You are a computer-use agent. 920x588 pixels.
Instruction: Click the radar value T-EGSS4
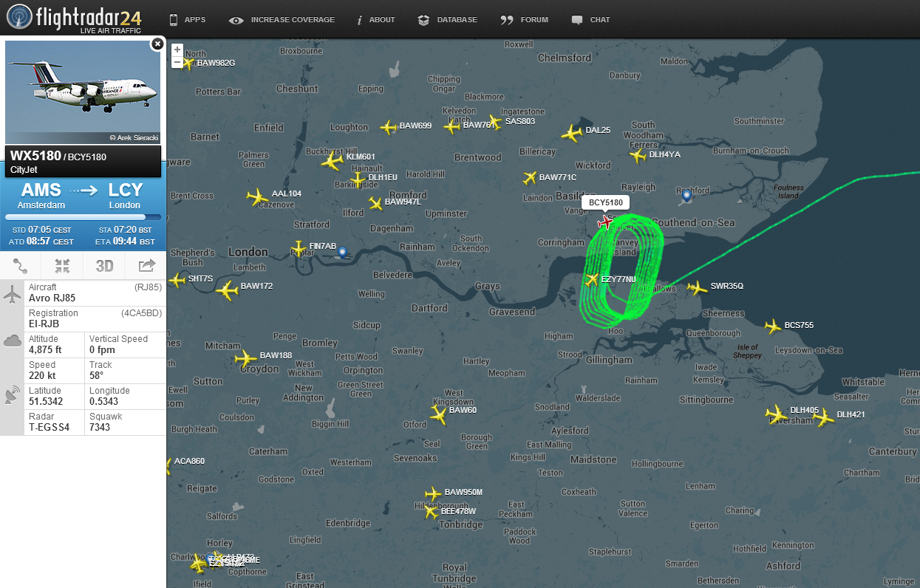coord(49,427)
